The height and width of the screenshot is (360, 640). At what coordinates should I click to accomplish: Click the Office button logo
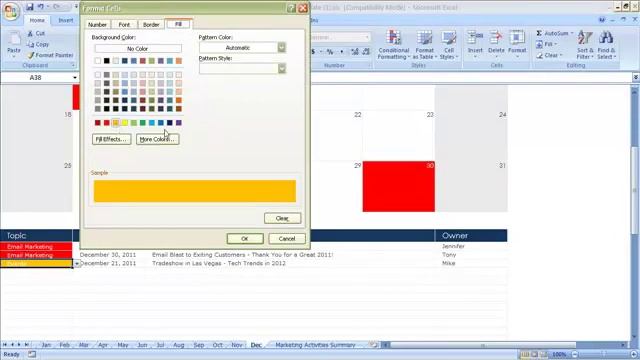[11, 11]
